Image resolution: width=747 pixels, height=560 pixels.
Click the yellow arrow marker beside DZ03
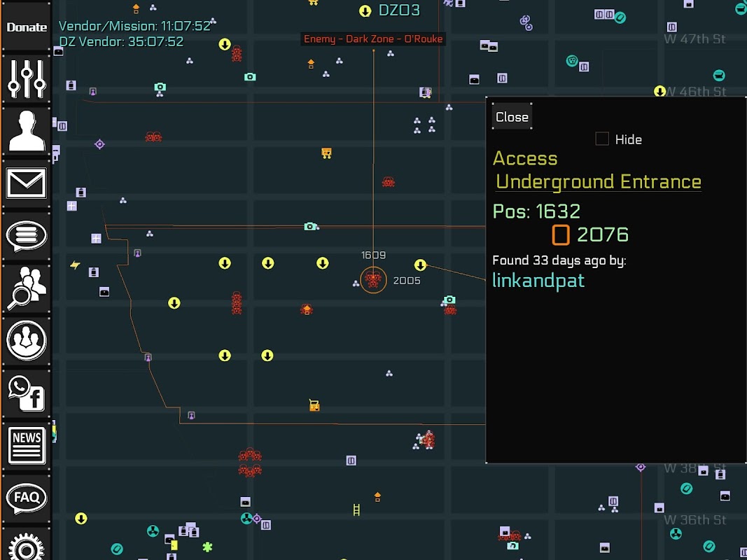pyautogui.click(x=365, y=11)
